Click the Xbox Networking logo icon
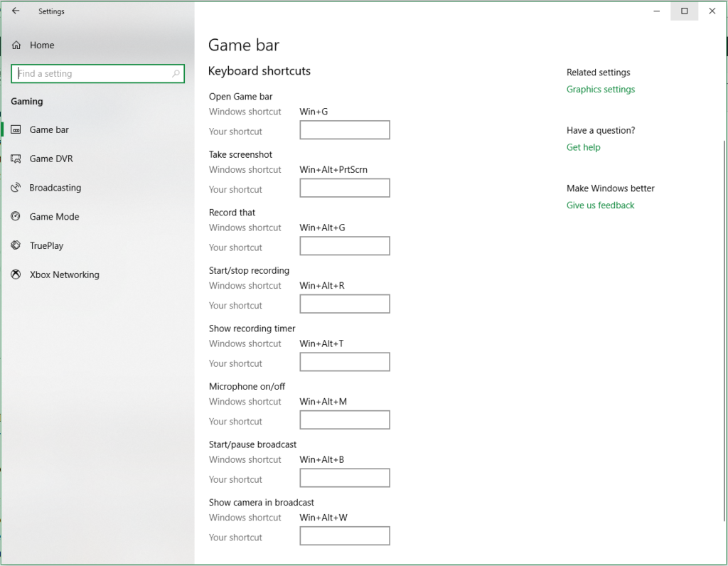 point(16,275)
